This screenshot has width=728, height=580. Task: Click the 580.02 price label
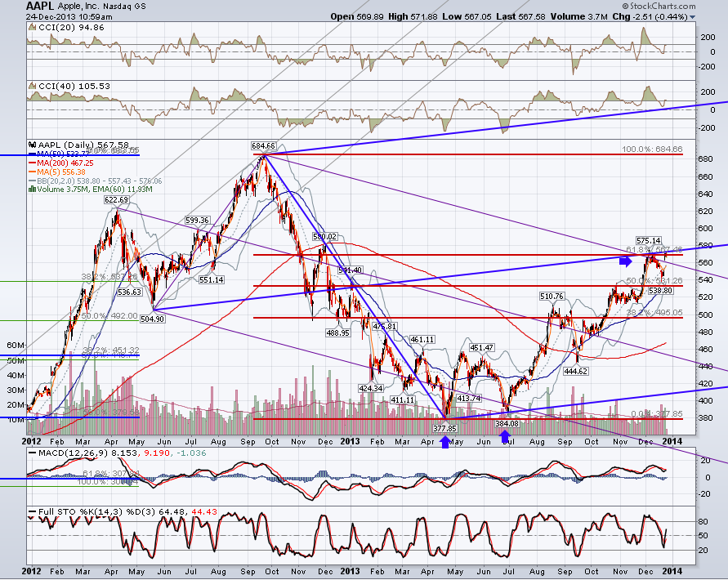324,237
